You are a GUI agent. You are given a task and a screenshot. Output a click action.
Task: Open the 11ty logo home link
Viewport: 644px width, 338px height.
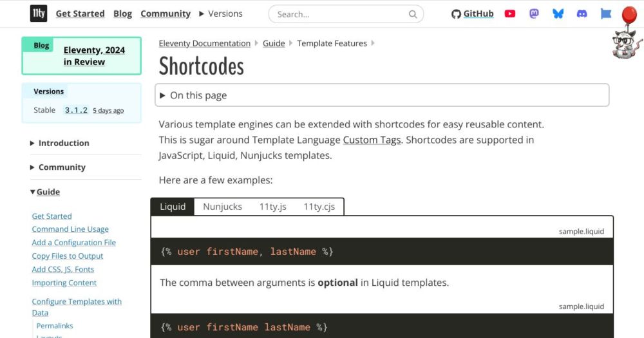39,14
